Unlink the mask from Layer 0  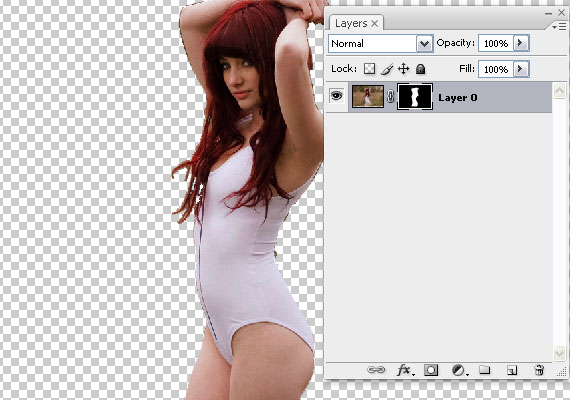tap(390, 97)
